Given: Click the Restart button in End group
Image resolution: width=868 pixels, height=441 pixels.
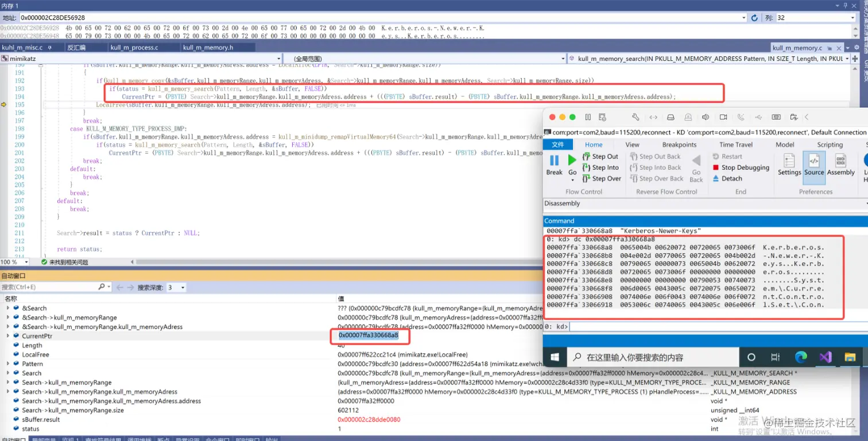Looking at the screenshot, I should coord(727,157).
